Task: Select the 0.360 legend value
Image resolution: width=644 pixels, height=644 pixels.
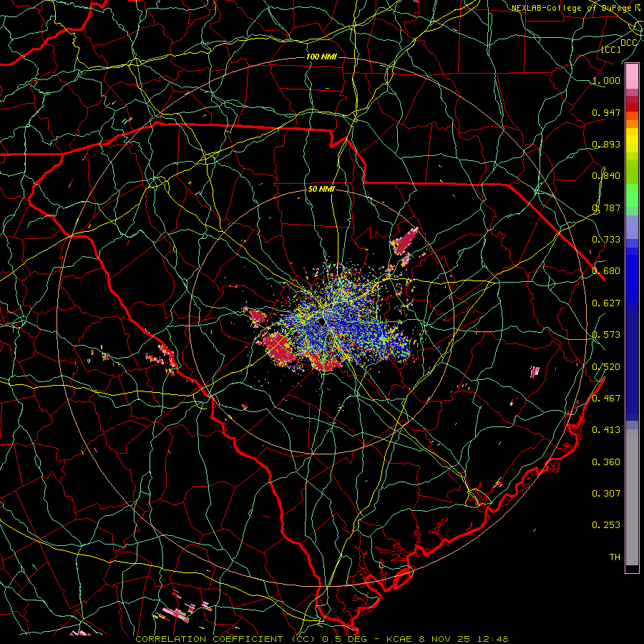Action: pos(606,462)
